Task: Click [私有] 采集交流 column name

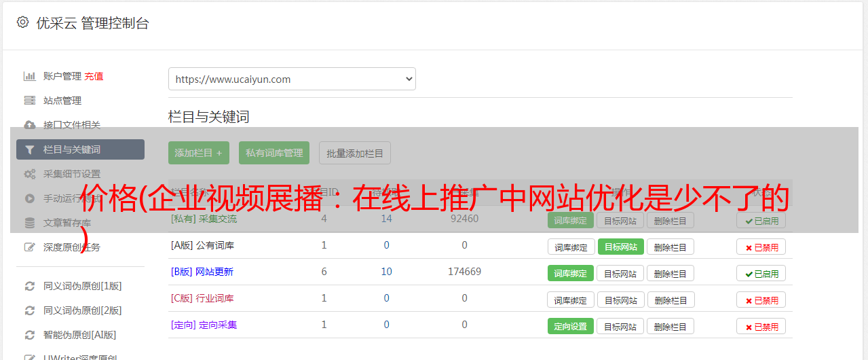Action: (x=204, y=219)
